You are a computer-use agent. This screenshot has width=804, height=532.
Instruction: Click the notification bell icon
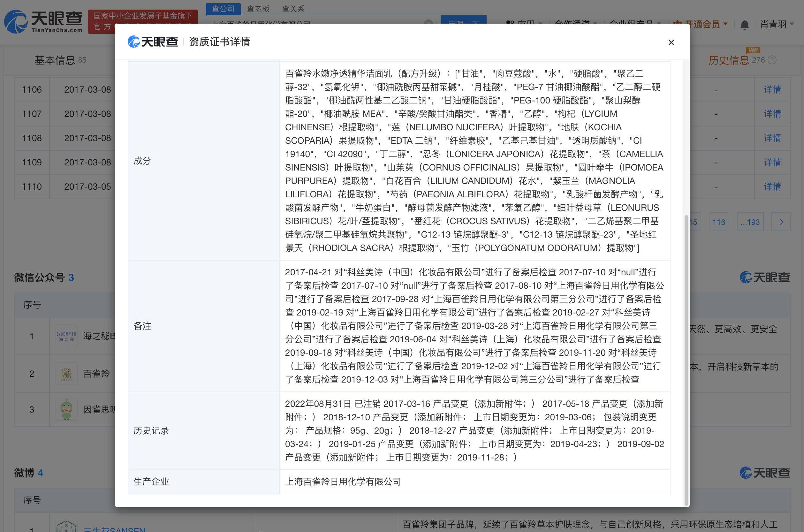coord(744,25)
